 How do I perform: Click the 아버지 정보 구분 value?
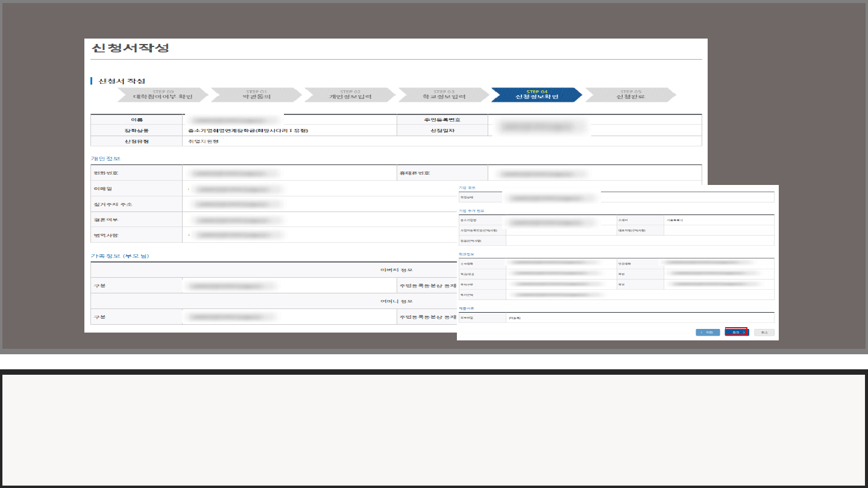[232, 286]
